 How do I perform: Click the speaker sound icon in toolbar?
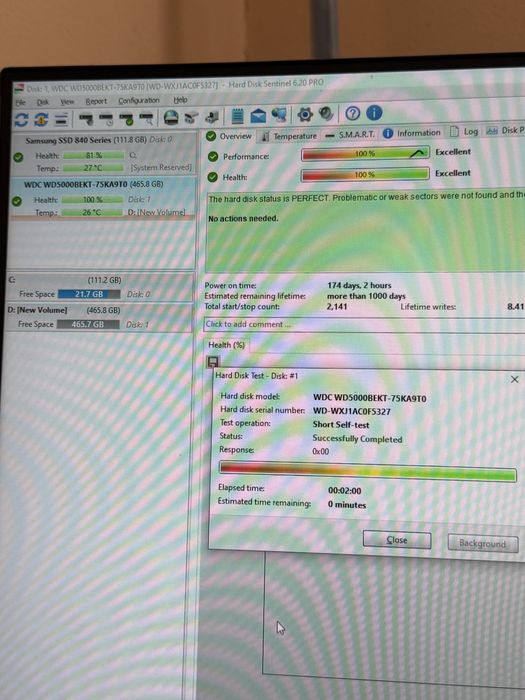(x=326, y=114)
